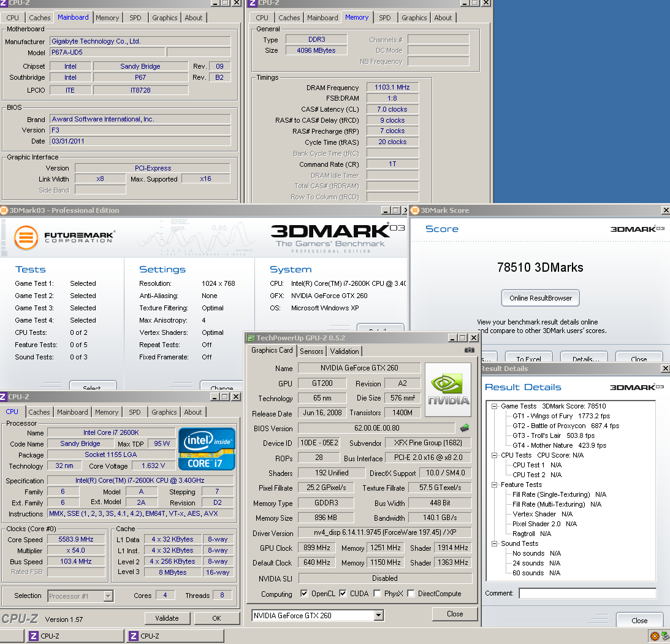The height and width of the screenshot is (644, 670).
Task: Select the 60 sounds result row
Action: click(x=536, y=573)
